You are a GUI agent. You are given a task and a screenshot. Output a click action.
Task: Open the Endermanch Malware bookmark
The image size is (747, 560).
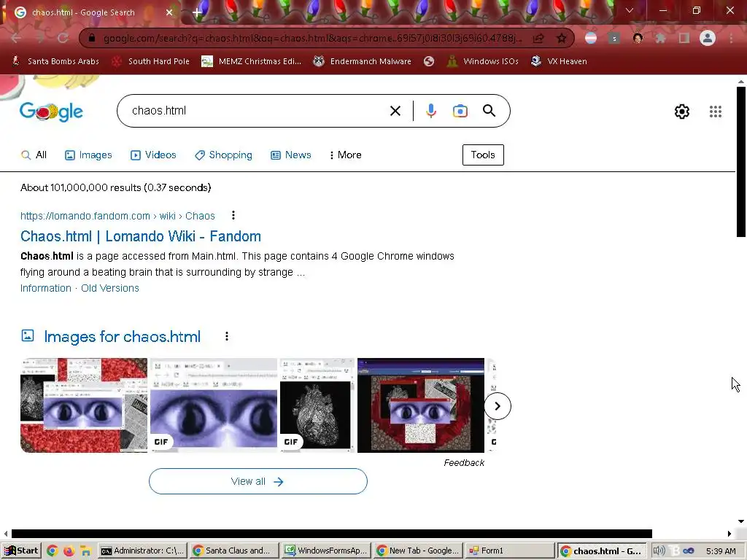(x=362, y=61)
